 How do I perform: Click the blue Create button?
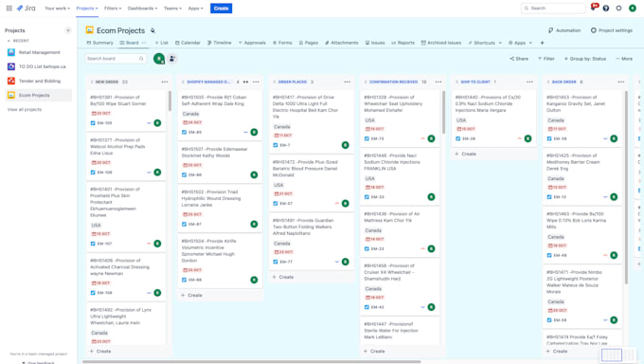click(x=221, y=9)
